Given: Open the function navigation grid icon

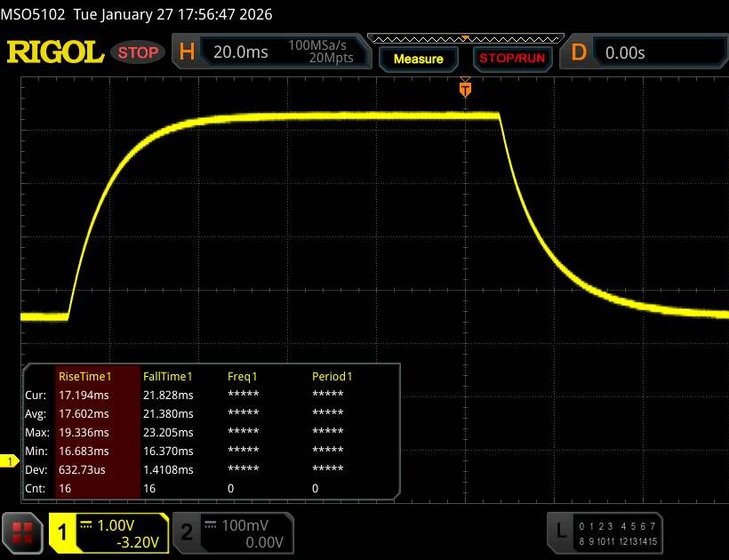Looking at the screenshot, I should [23, 532].
